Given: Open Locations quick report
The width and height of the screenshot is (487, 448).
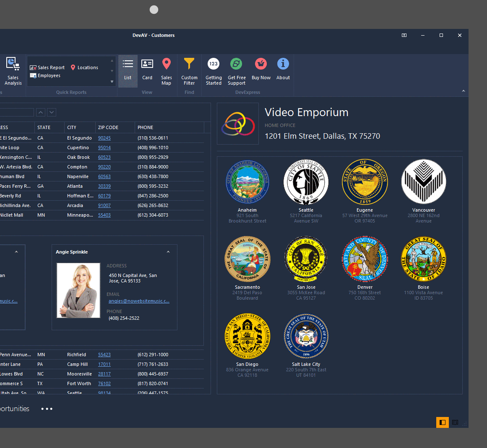Looking at the screenshot, I should tap(84, 67).
